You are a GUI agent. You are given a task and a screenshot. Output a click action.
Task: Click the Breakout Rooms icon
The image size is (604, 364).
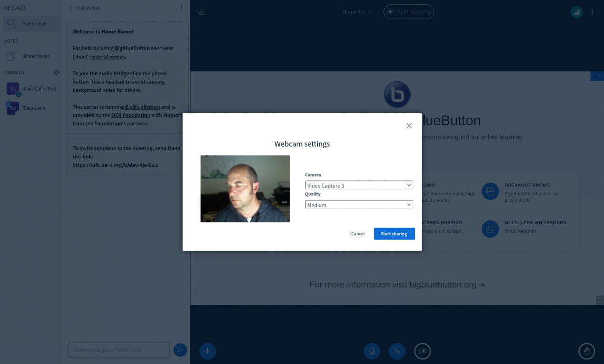[490, 191]
